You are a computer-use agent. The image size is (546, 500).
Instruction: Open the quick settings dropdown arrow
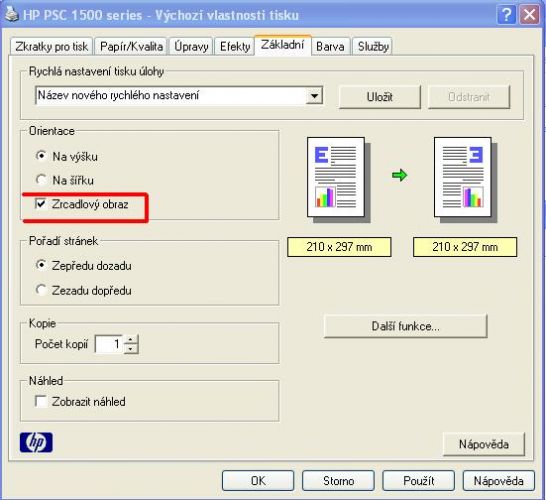[314, 95]
